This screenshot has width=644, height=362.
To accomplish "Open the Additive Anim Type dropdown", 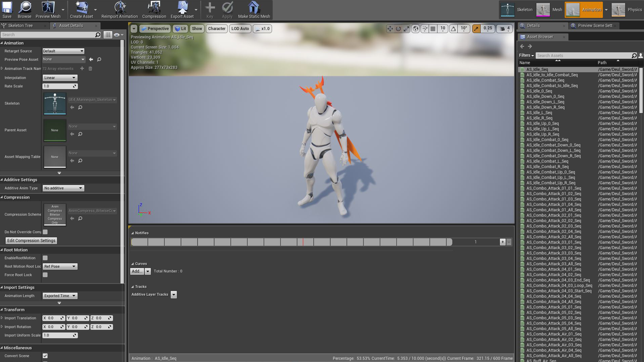I will pyautogui.click(x=63, y=188).
